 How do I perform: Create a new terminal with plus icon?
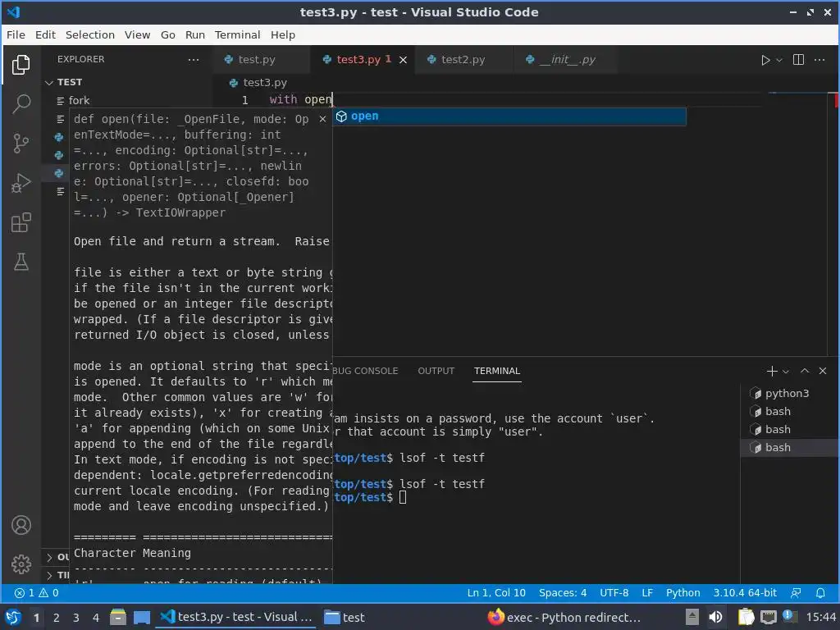click(x=772, y=371)
